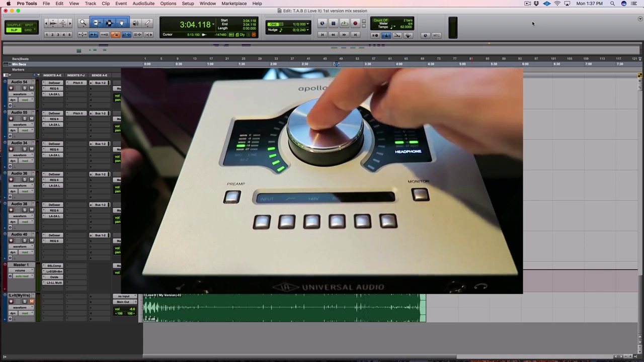Open the Grid value dropdown
The image size is (644, 362).
(x=307, y=24)
